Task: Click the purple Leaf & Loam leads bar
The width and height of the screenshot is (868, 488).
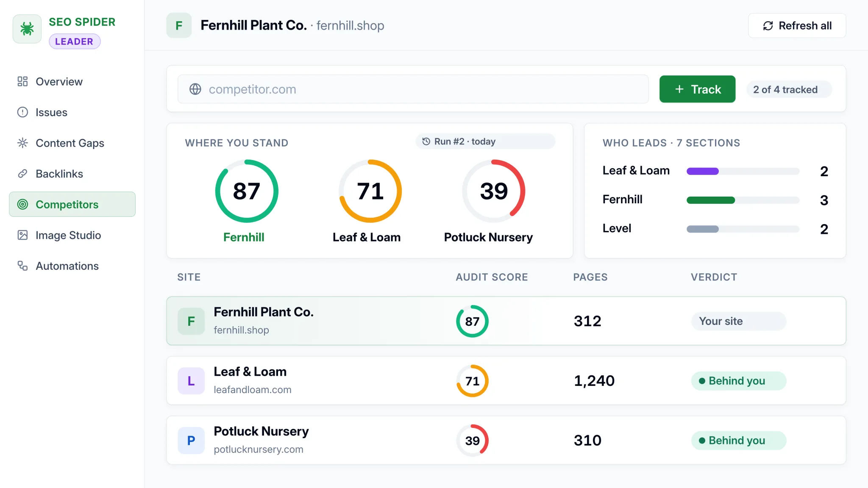Action: pos(703,171)
